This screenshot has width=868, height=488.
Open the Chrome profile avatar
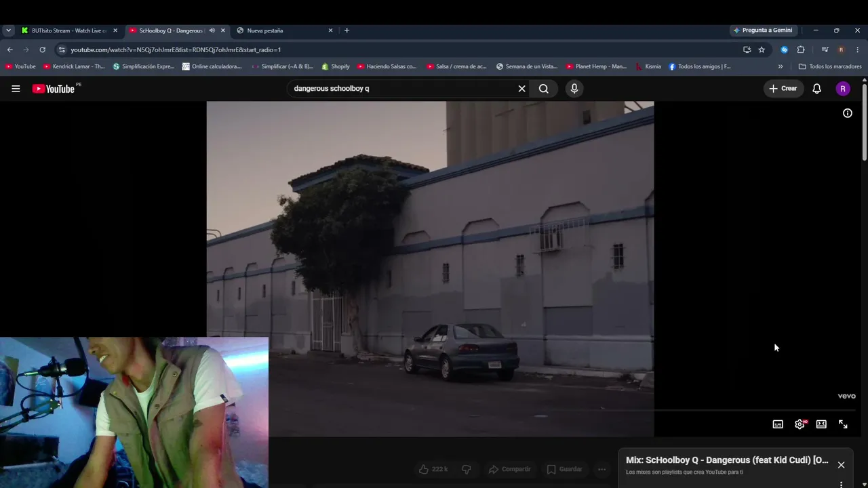[841, 49]
